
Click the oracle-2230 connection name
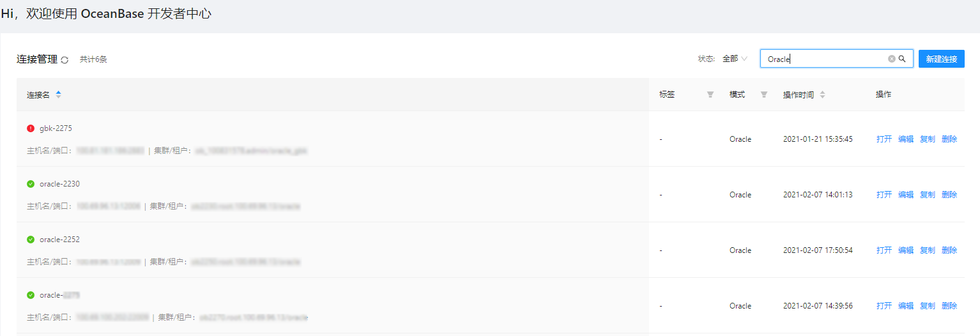[x=59, y=184]
